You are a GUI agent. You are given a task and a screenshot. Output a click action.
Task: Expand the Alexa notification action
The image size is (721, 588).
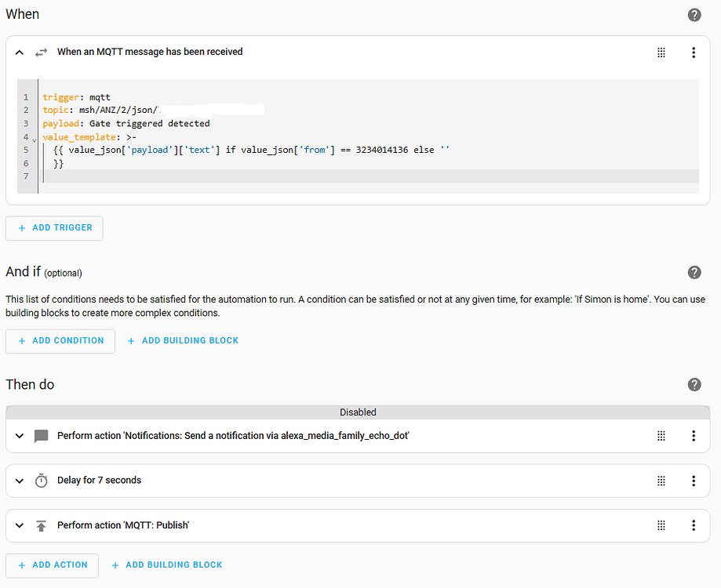20,436
